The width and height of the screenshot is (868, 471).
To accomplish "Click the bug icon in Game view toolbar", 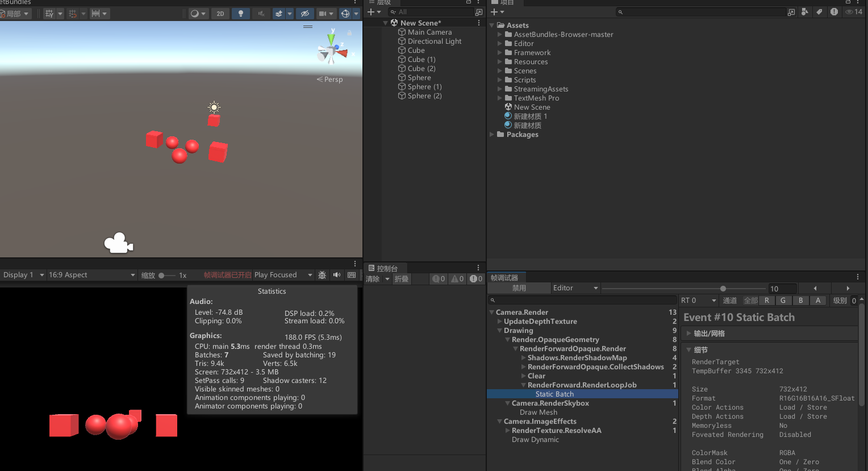I will coord(322,275).
